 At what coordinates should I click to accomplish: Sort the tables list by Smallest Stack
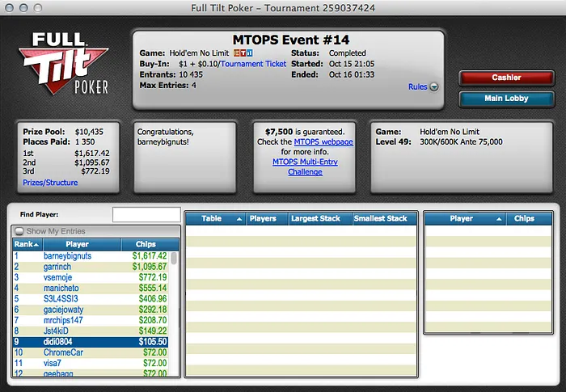pyautogui.click(x=381, y=219)
